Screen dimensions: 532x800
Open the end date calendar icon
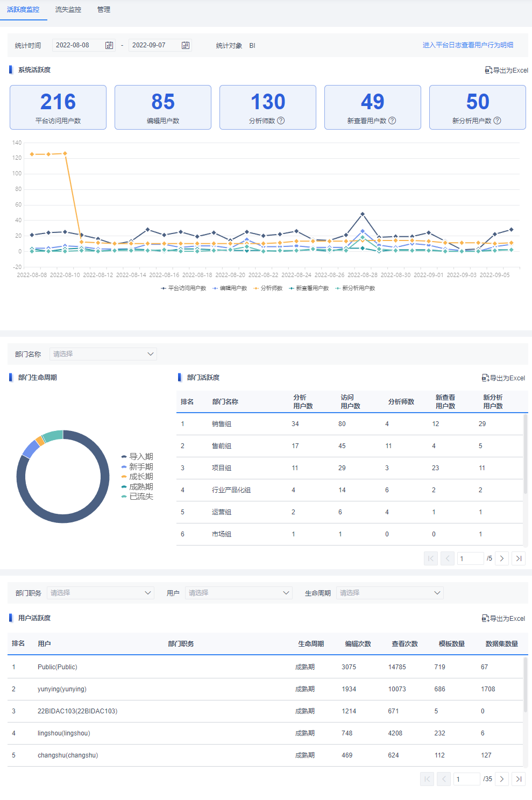coord(186,45)
